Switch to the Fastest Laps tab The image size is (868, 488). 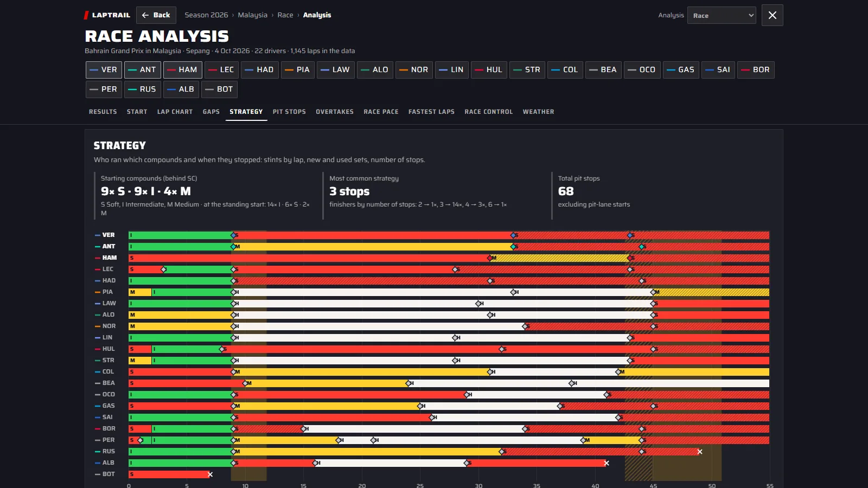pos(431,112)
